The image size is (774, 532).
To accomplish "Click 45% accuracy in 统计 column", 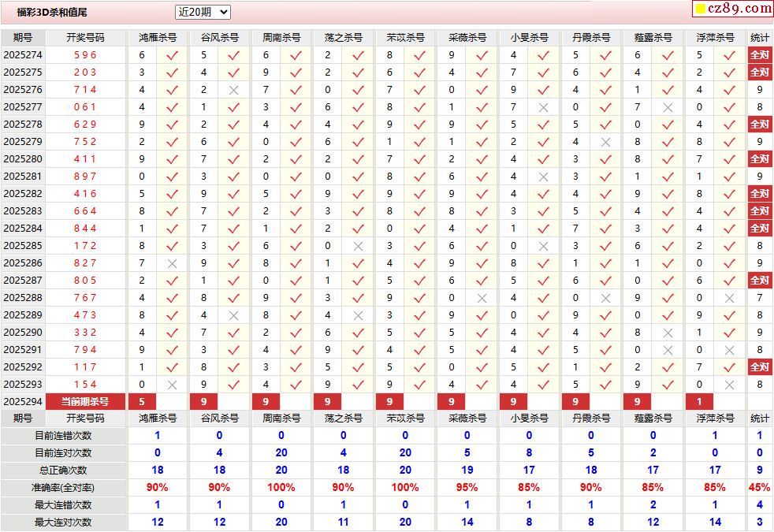I will coord(760,488).
